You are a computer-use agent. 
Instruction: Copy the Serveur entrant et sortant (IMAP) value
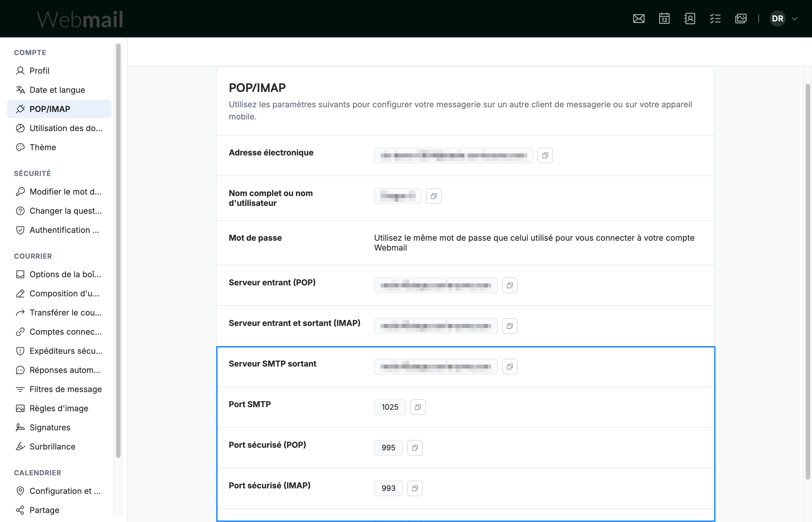(x=510, y=326)
